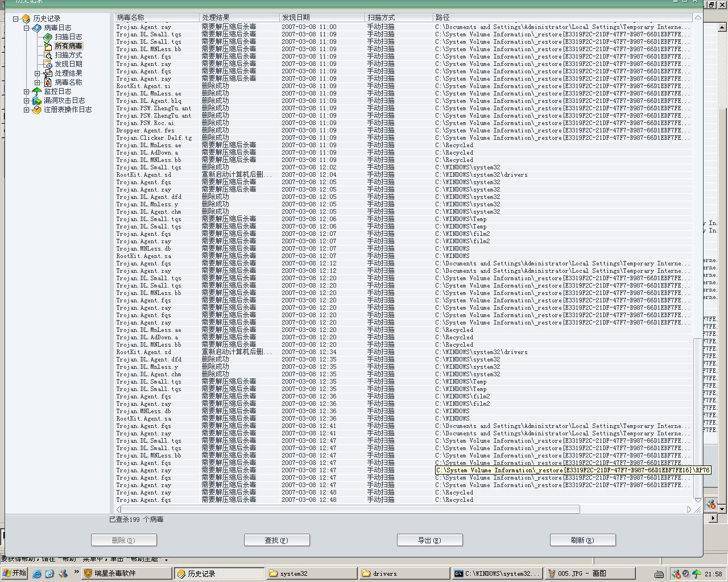728x582 pixels.
Task: Select the Trojan.PSW.Roc.ai row
Action: (x=404, y=123)
